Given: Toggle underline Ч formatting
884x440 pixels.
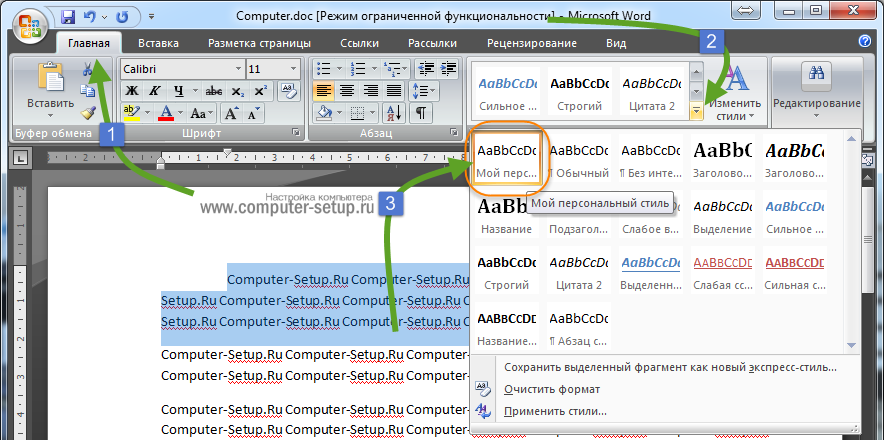Looking at the screenshot, I should pos(179,91).
